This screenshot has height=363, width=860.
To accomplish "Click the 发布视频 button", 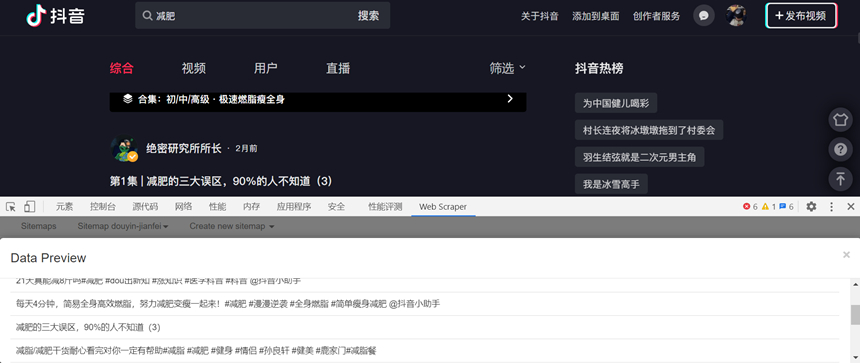I will 801,16.
